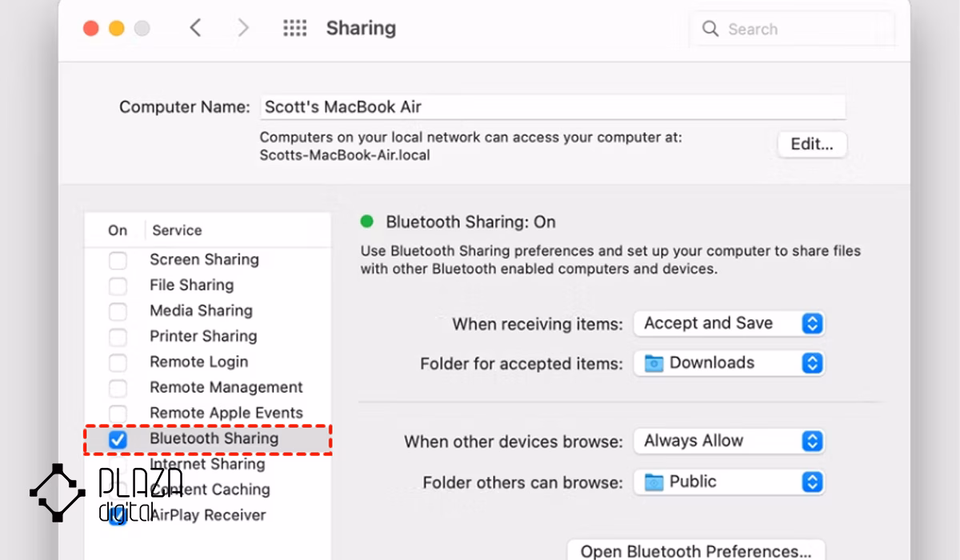
Task: Open Bluetooth Preferences button
Action: (696, 550)
